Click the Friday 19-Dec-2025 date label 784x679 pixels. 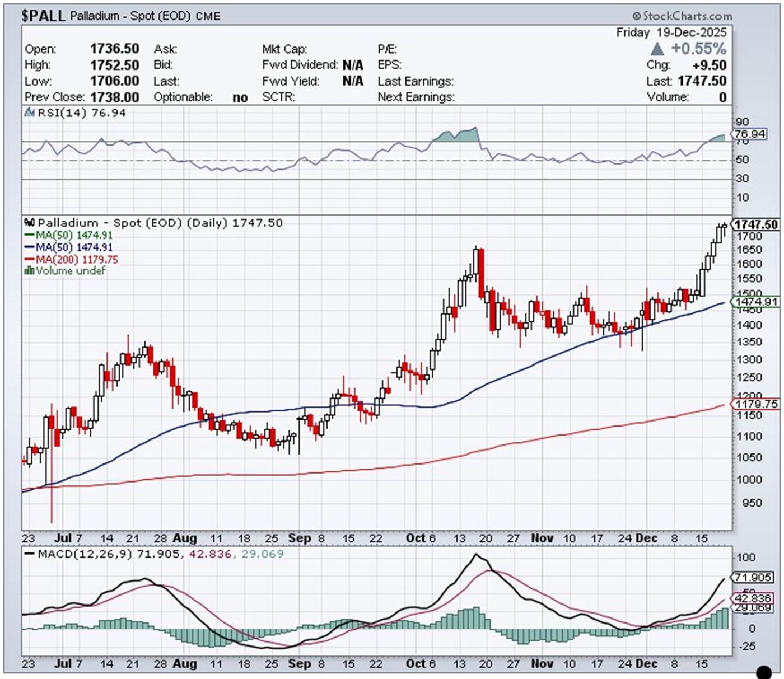(x=671, y=32)
